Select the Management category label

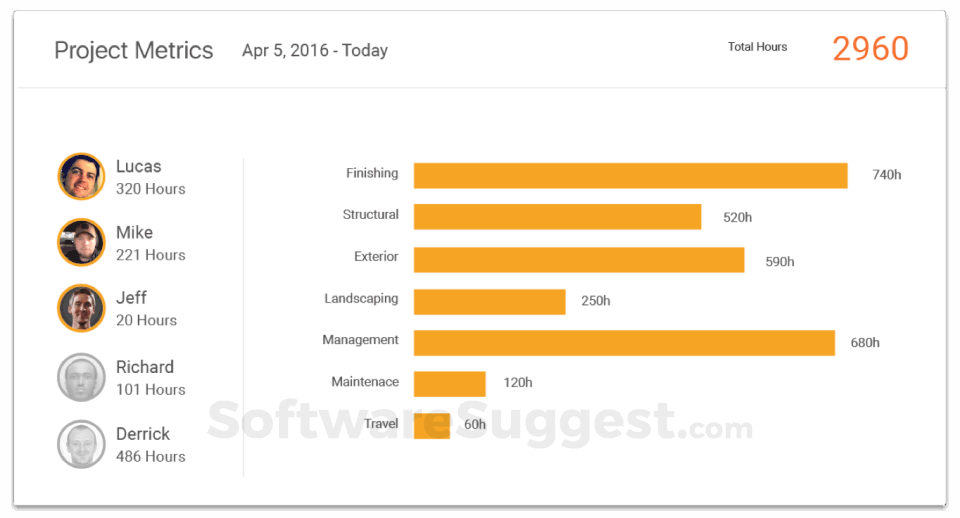pos(360,340)
